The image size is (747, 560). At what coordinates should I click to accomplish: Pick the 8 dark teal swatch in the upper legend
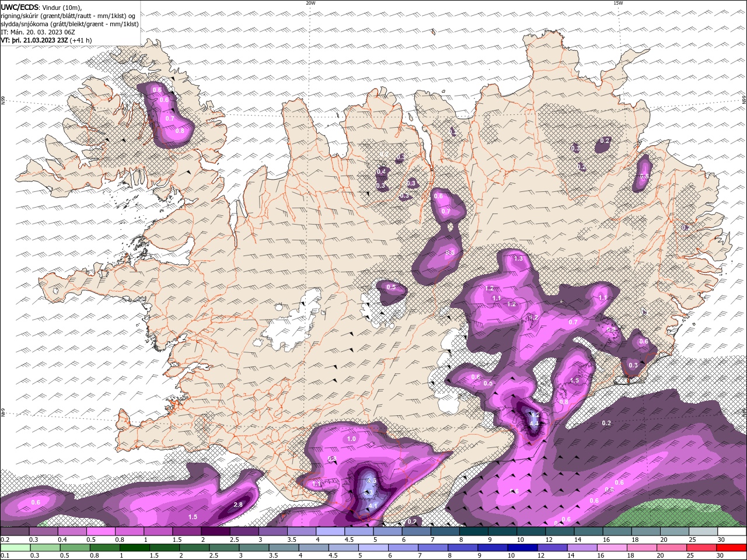474,531
